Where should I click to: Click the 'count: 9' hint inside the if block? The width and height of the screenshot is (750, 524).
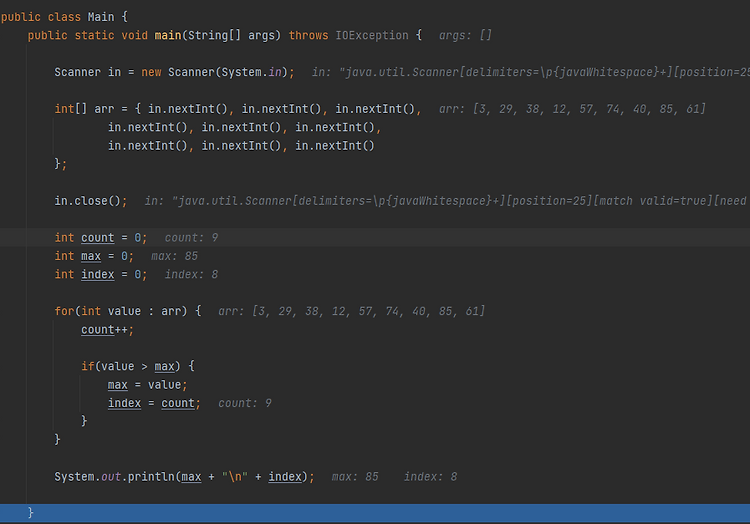(245, 404)
